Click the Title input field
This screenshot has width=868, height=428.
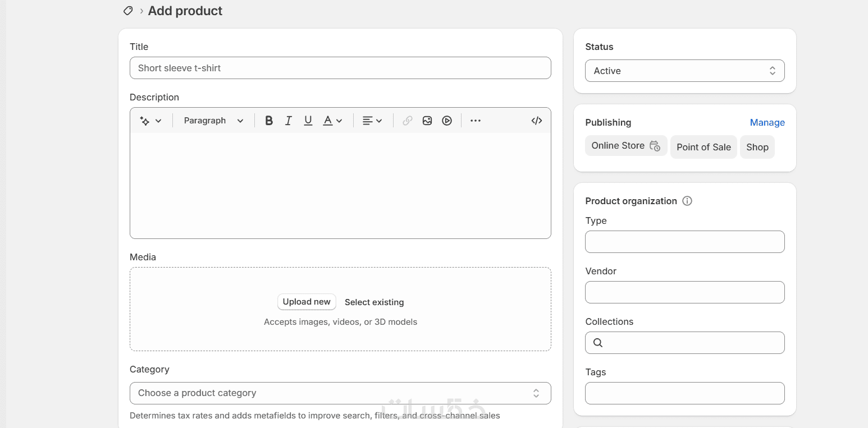click(340, 68)
